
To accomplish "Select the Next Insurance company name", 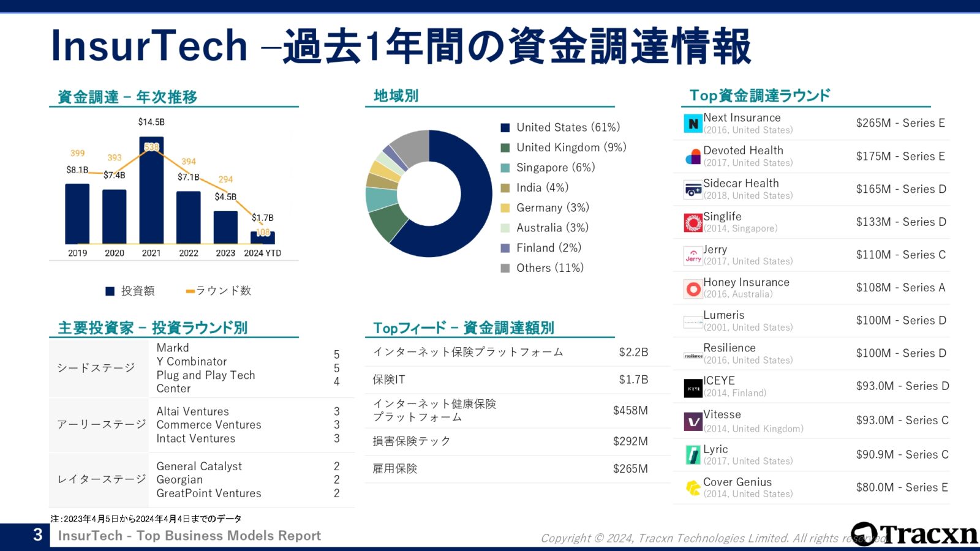I will (742, 118).
